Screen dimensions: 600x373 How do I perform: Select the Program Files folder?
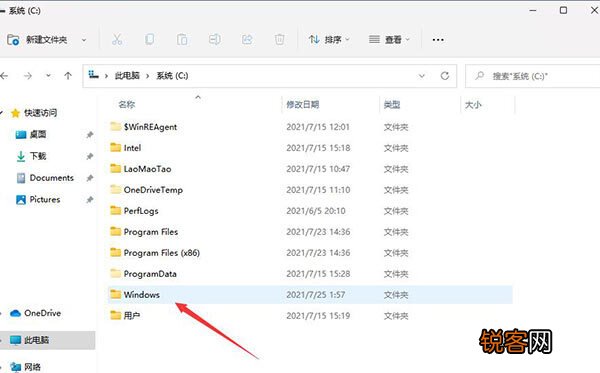click(151, 232)
